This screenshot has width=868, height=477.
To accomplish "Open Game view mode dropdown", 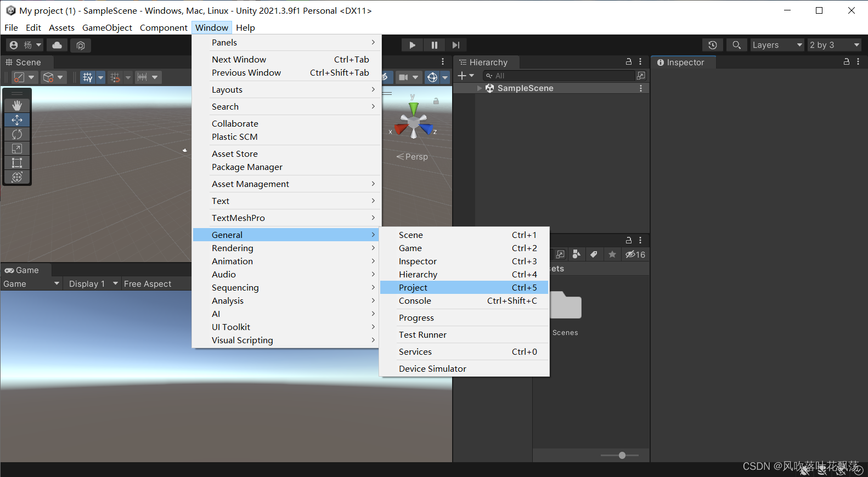I will (x=31, y=283).
